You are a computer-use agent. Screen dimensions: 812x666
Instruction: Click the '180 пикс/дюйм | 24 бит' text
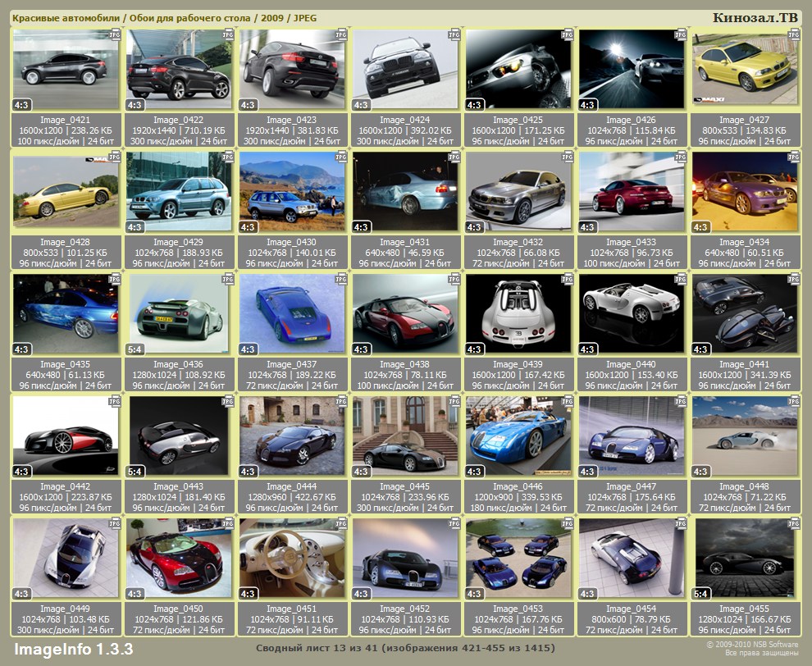[x=518, y=508]
